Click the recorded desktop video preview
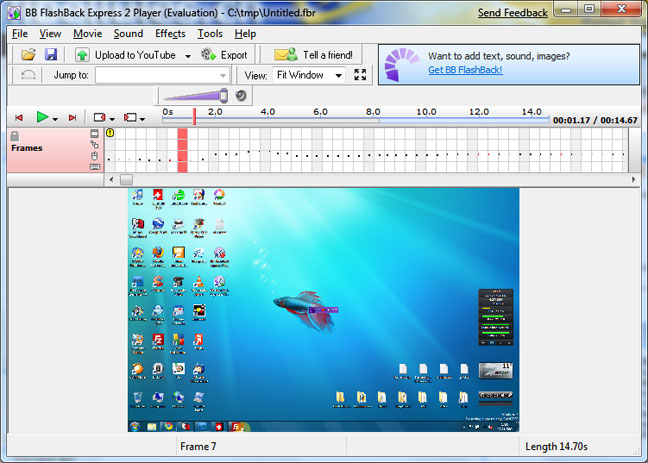This screenshot has width=648, height=463. [x=324, y=310]
